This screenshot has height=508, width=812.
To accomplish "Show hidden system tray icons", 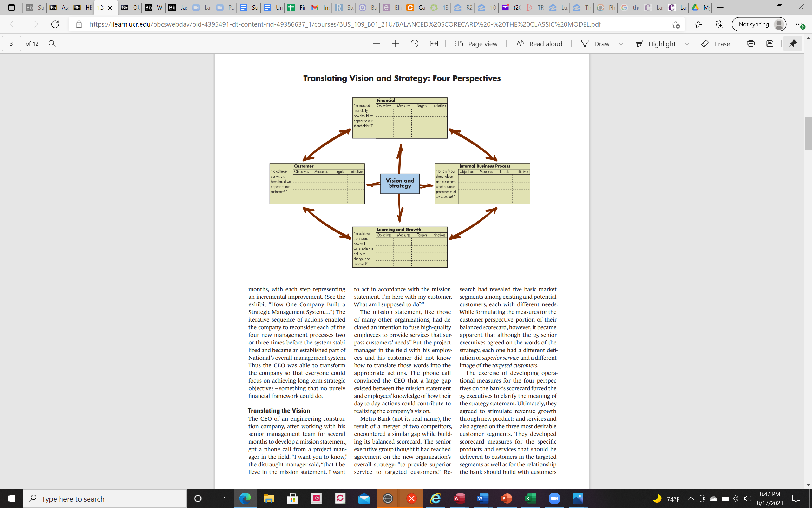I will (x=691, y=498).
